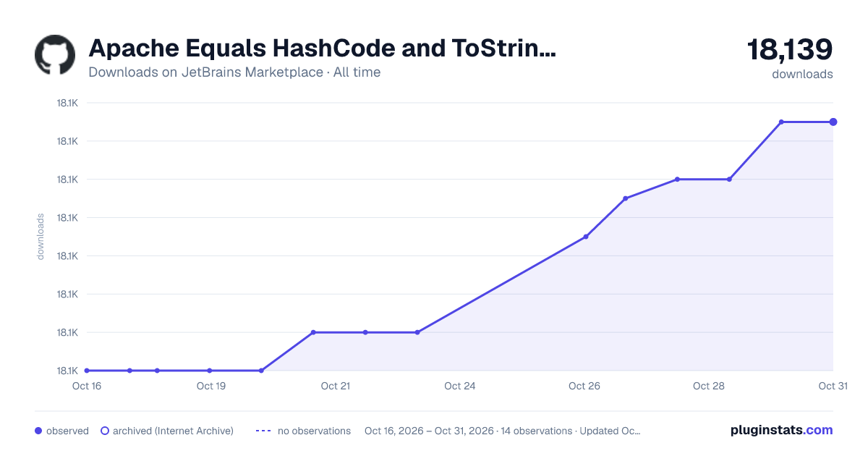Select the 'Oct 26' x-axis label
Screen dimensions: 868x456
(584, 386)
